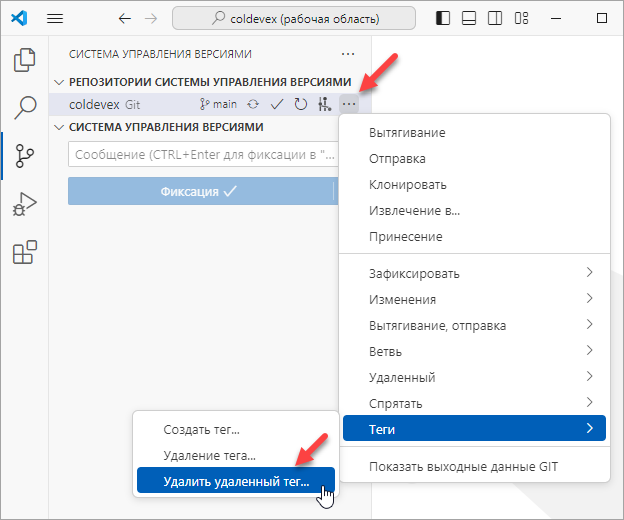Open the Extensions view icon

coord(24,252)
